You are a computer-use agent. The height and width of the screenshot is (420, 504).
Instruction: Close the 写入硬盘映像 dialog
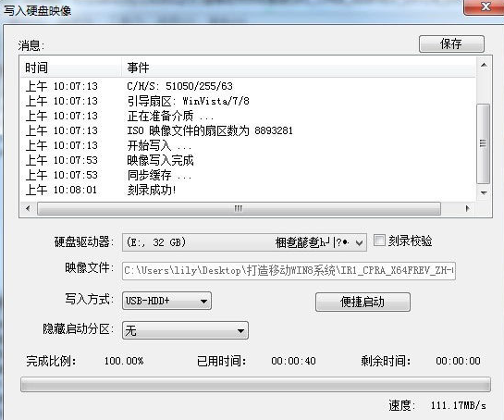click(485, 6)
